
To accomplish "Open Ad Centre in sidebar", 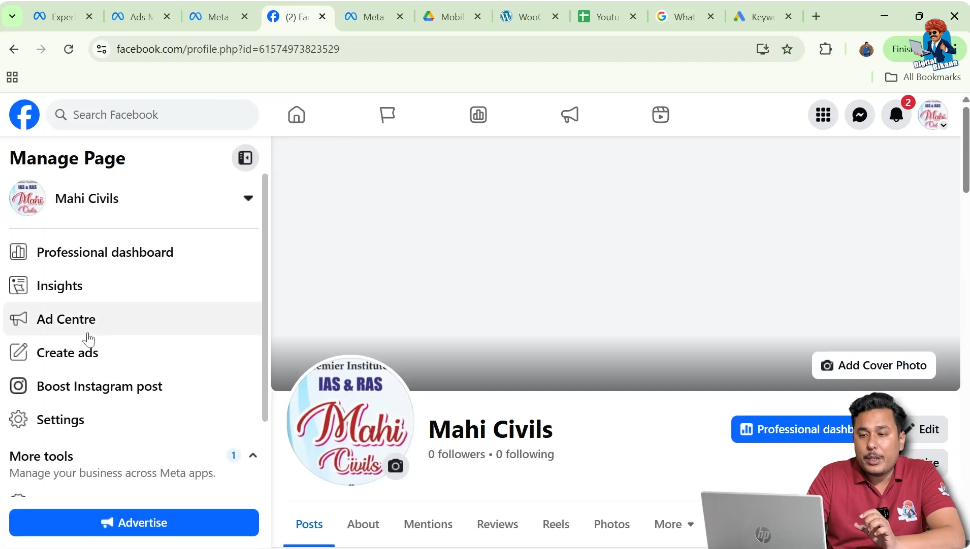I will 132,319.
